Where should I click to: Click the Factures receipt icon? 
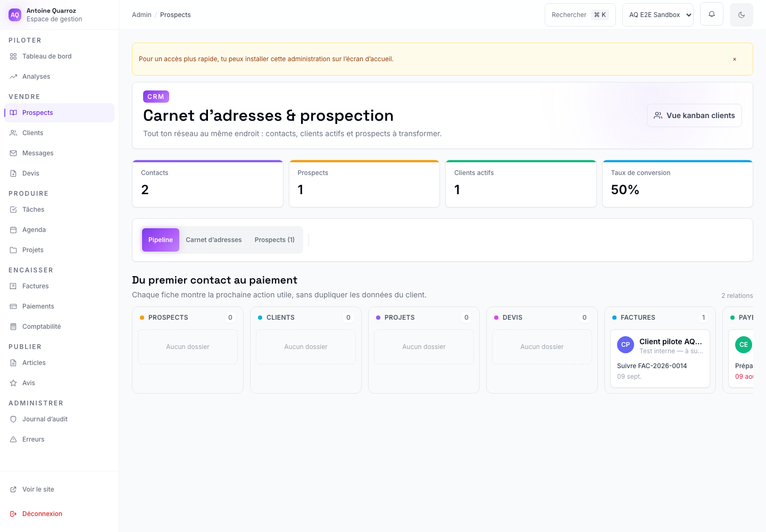[x=13, y=286]
